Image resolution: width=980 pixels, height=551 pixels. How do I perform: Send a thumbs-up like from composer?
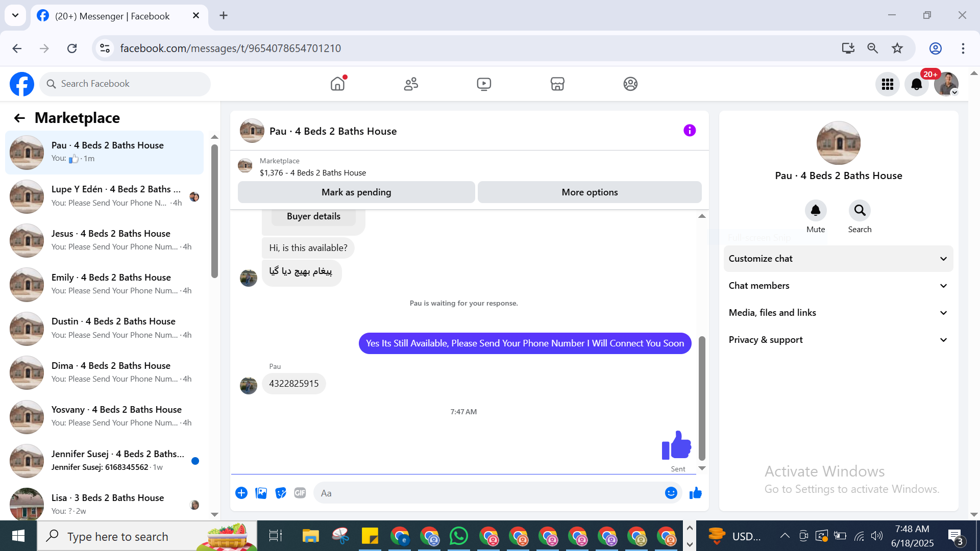(696, 493)
